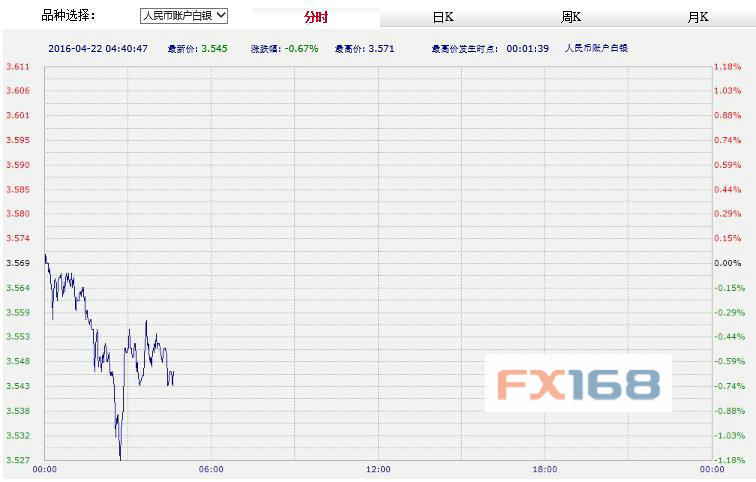Click the 0.00% right axis label
This screenshot has width=756, height=482.
[x=727, y=263]
